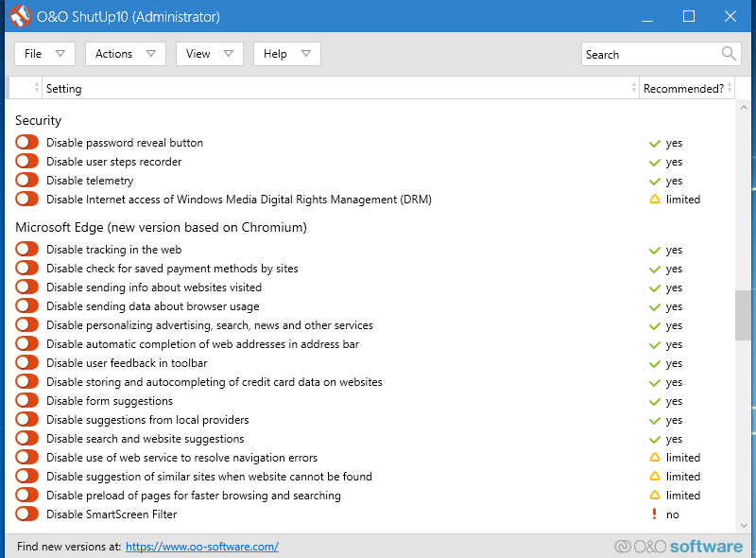Toggle Disable suggestion of similar sites
The width and height of the screenshot is (756, 558).
tap(26, 476)
